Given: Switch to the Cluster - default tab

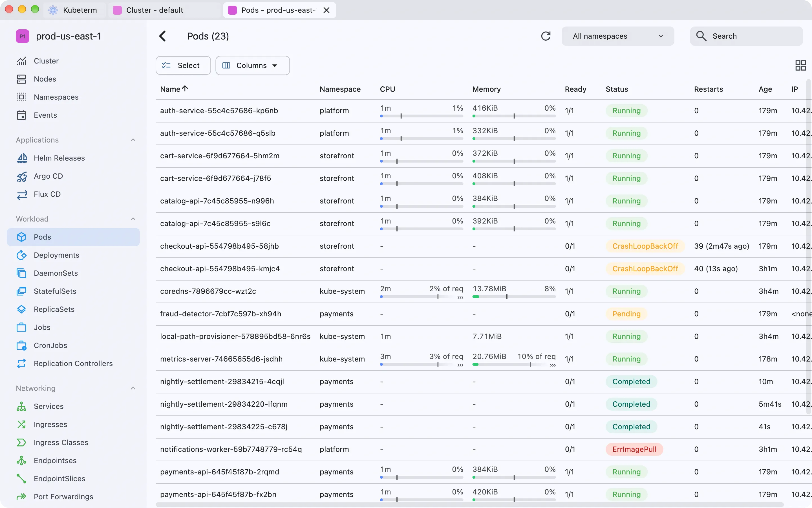Looking at the screenshot, I should (x=164, y=10).
